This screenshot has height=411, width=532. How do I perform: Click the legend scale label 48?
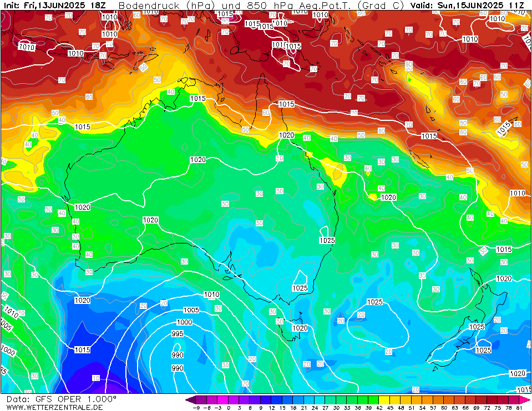point(401,408)
